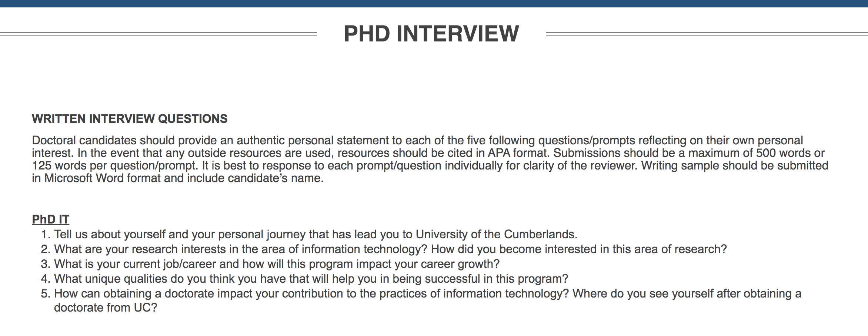Click the double line right of title
Image resolution: width=868 pixels, height=336 pixels.
point(707,34)
